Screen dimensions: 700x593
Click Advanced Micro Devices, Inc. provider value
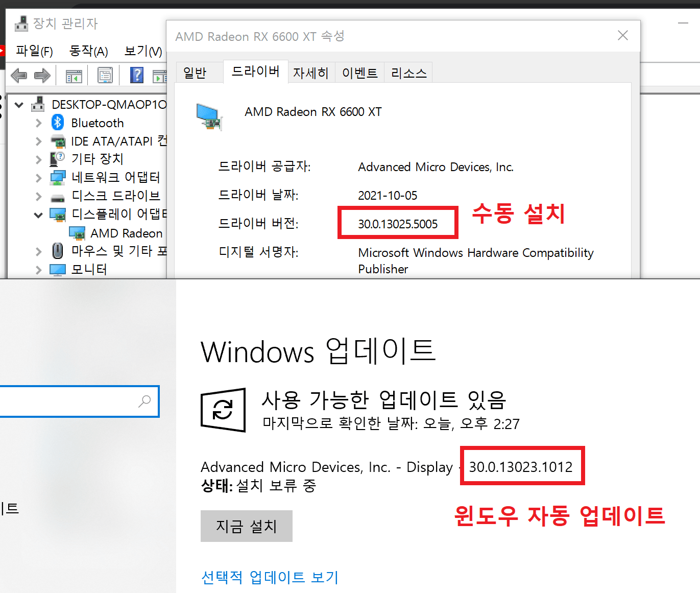(436, 167)
